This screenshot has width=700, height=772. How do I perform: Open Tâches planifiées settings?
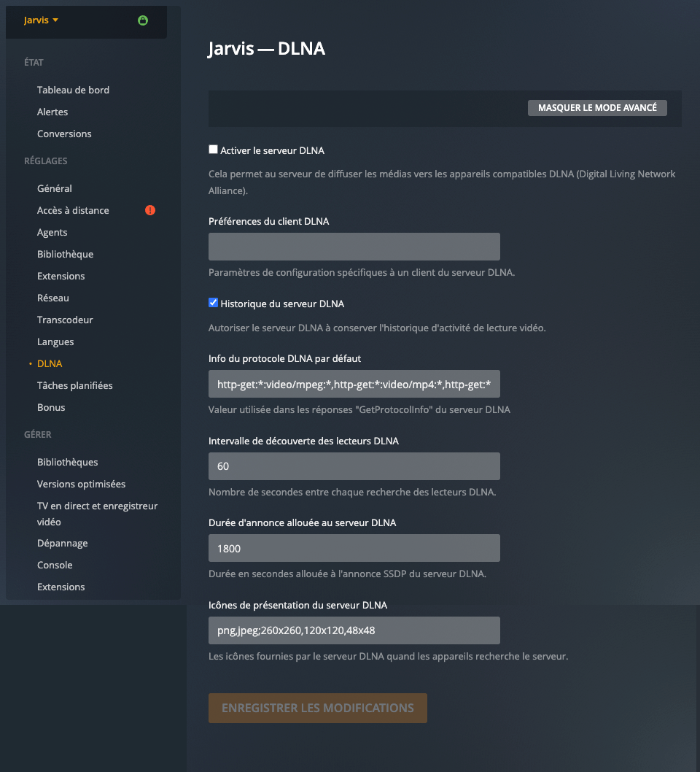tap(75, 385)
